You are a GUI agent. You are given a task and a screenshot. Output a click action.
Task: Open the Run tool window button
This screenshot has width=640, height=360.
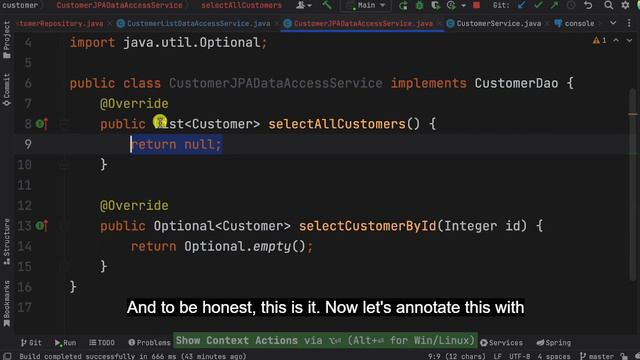pyautogui.click(x=65, y=342)
